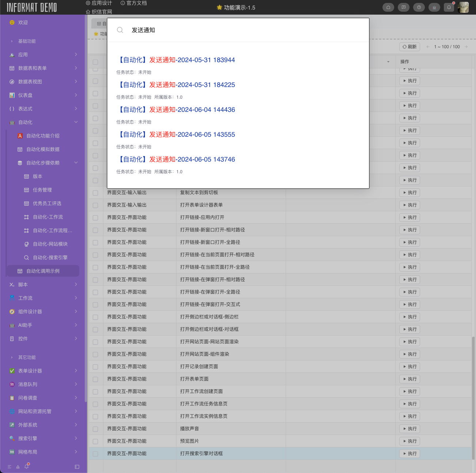
Task: Open 自动化-搜索引擎 in the sidebar
Action: click(50, 257)
